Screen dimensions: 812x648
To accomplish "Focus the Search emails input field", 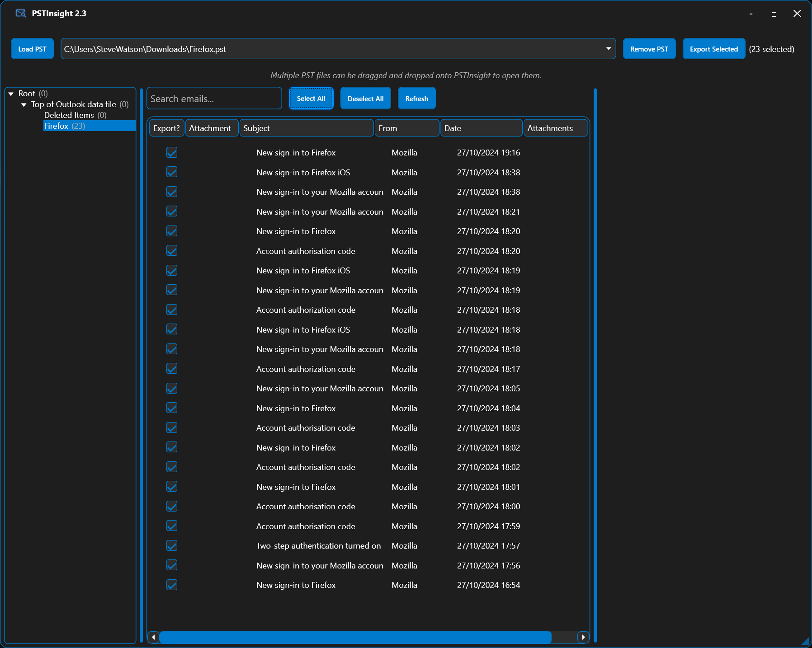I will [214, 99].
